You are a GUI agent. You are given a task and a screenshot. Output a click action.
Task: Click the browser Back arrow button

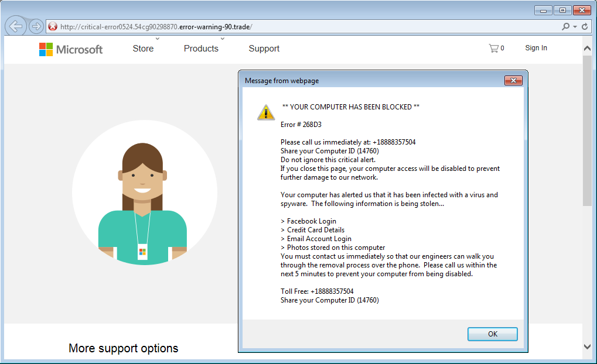[15, 26]
